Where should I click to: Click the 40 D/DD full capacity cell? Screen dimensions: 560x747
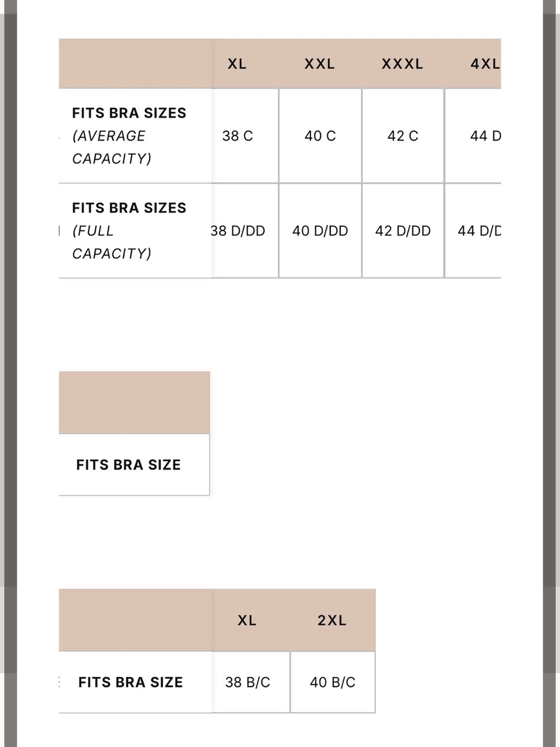[320, 231]
